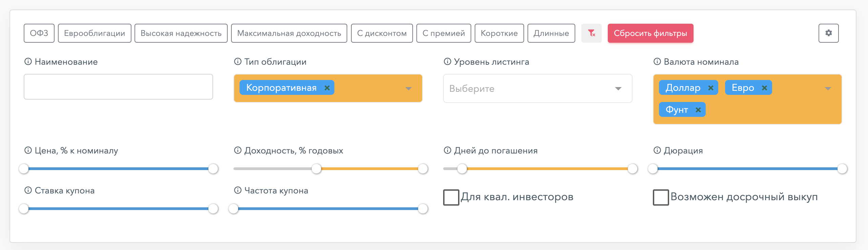Viewport: 868px width, 250px height.
Task: Click the Сбросить фильтры button
Action: pos(650,33)
